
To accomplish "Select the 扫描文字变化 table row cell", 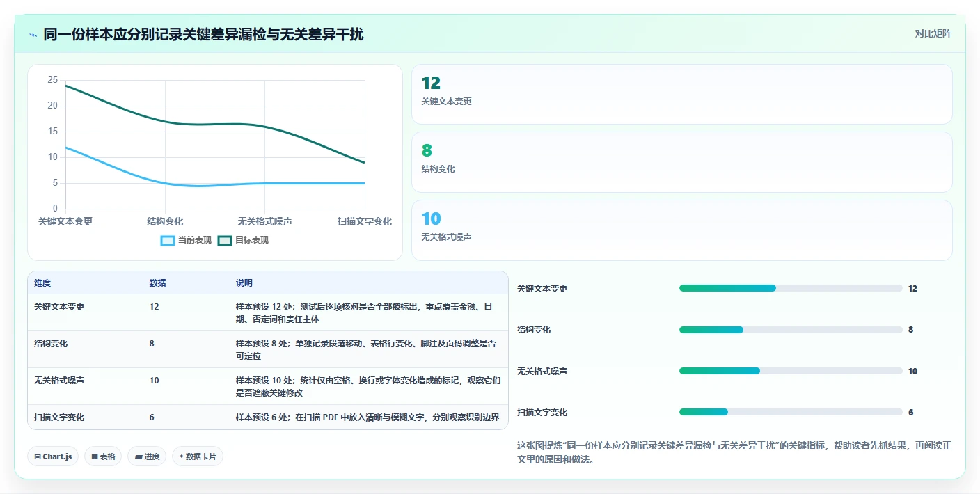I will click(59, 417).
